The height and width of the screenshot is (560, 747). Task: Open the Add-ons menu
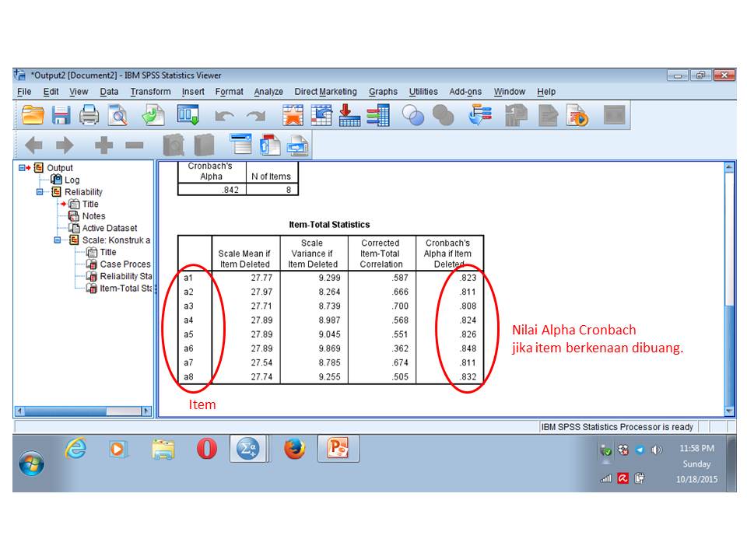(x=465, y=92)
